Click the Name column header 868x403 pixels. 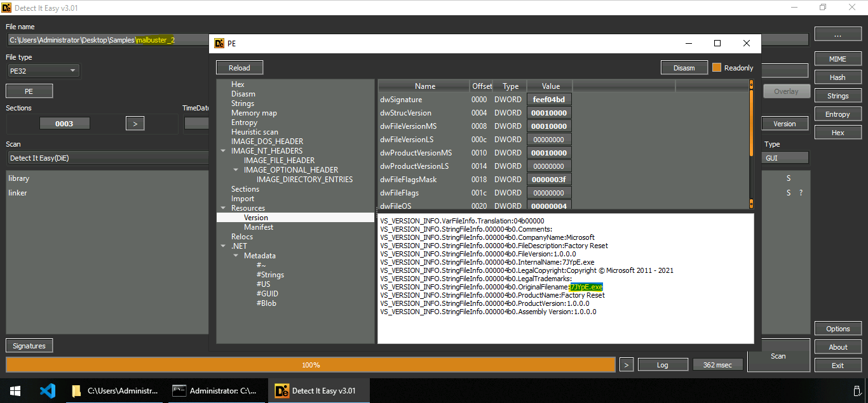(424, 86)
